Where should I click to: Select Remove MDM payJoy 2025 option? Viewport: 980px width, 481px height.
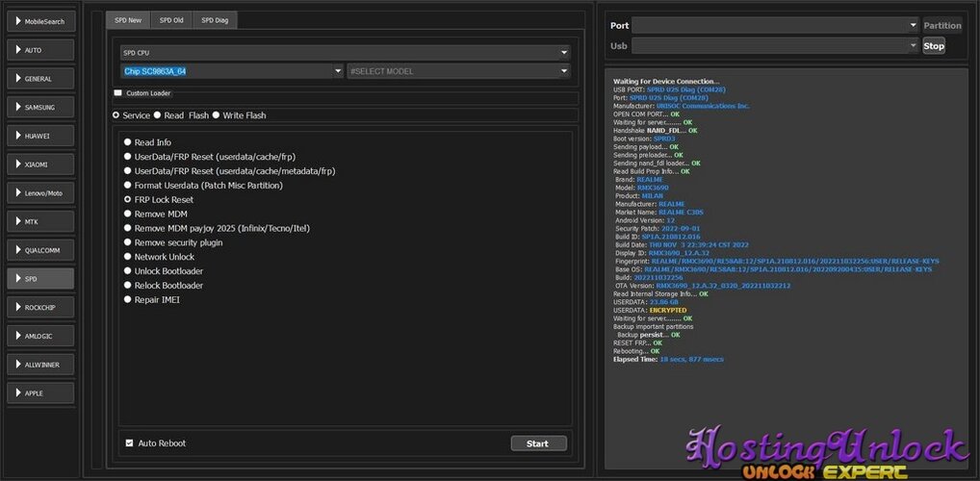coord(217,228)
